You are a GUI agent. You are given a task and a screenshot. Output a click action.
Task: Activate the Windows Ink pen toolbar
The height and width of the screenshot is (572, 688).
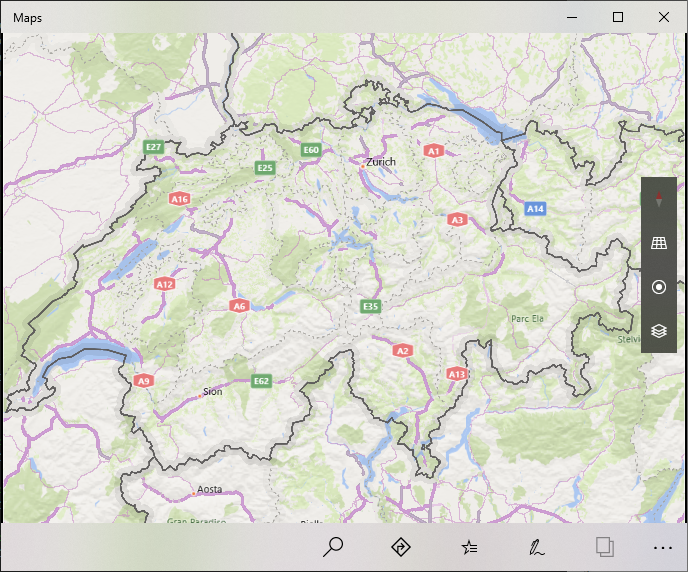pyautogui.click(x=537, y=547)
